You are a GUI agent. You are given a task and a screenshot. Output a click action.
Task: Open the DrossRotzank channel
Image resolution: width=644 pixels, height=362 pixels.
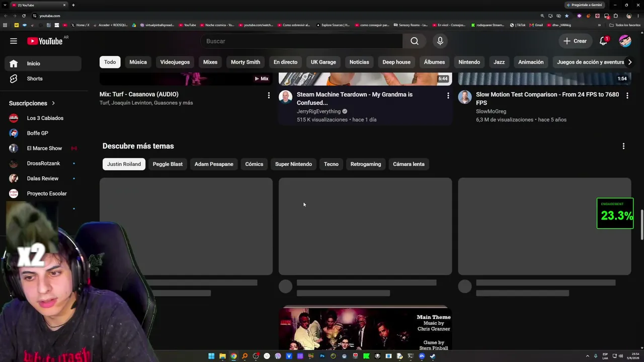pos(43,163)
